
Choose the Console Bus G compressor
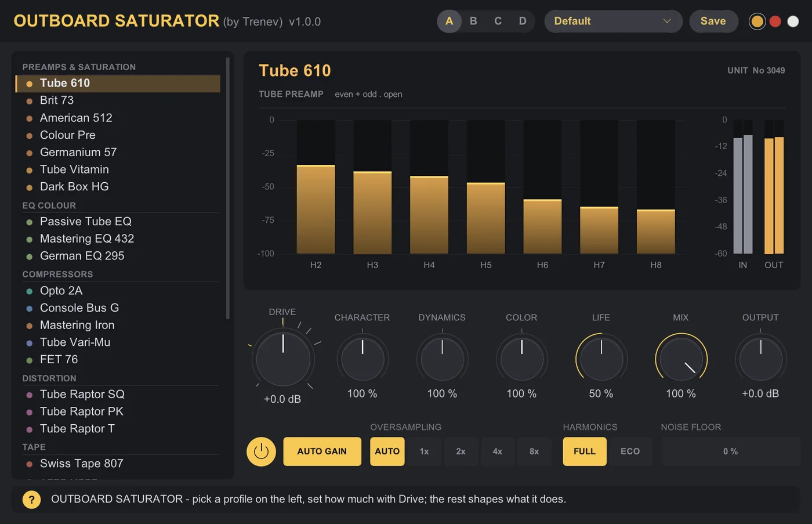[x=118, y=308]
